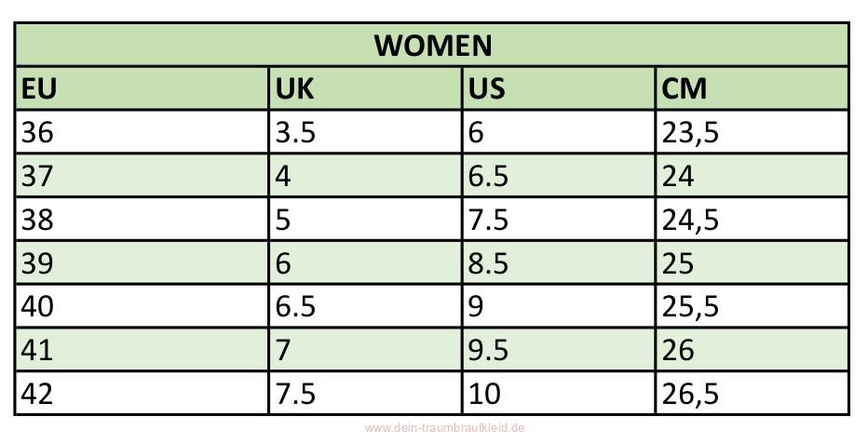Select the CM column header
This screenshot has width=868, height=443.
point(752,88)
